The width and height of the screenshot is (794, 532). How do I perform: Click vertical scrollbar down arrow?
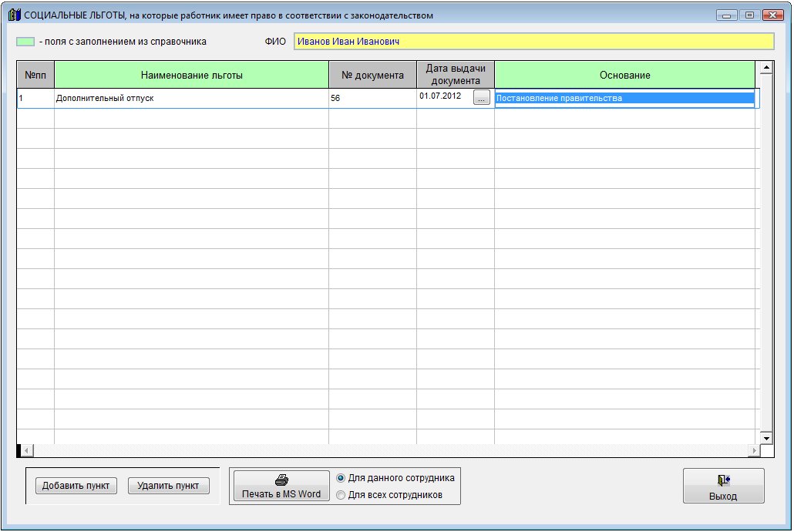766,438
